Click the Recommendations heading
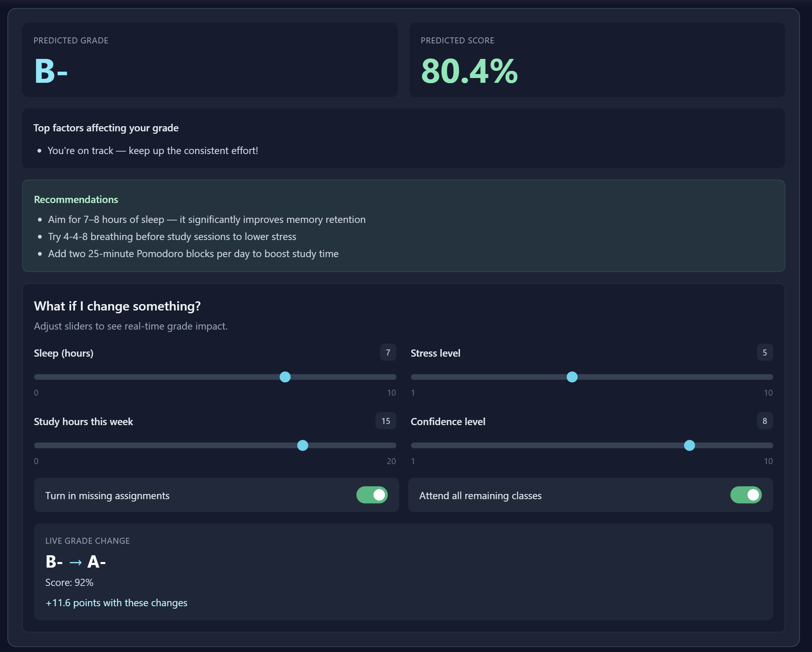 pos(76,199)
